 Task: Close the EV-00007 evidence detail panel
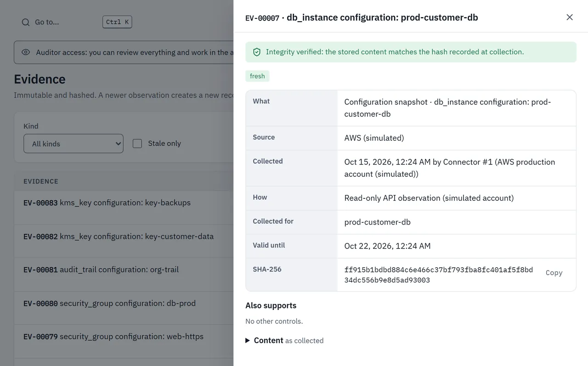[x=570, y=17]
